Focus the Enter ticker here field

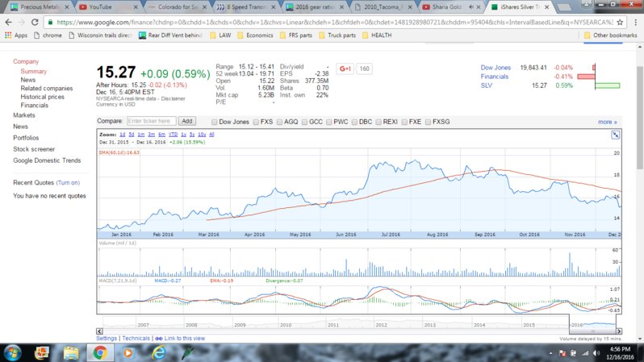152,121
